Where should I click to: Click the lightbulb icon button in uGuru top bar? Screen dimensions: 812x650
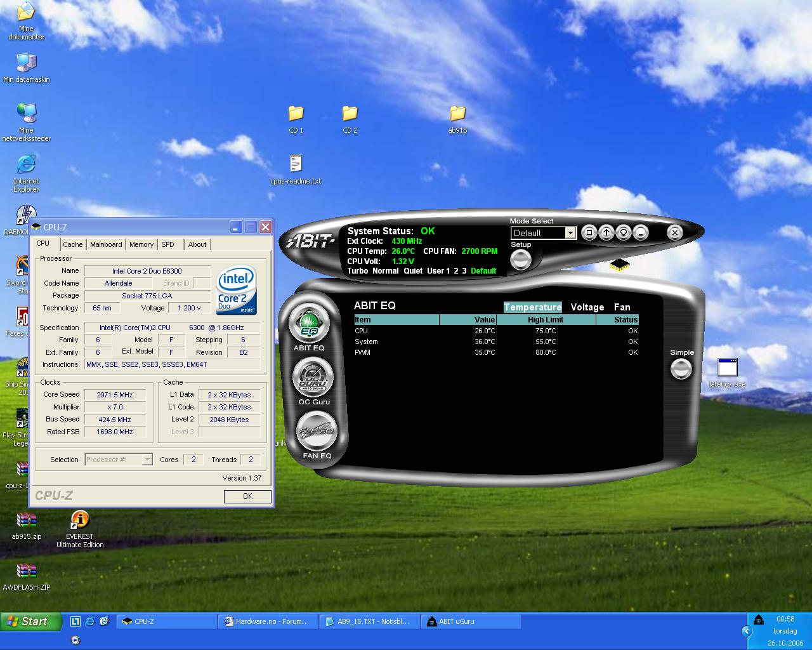coord(624,233)
